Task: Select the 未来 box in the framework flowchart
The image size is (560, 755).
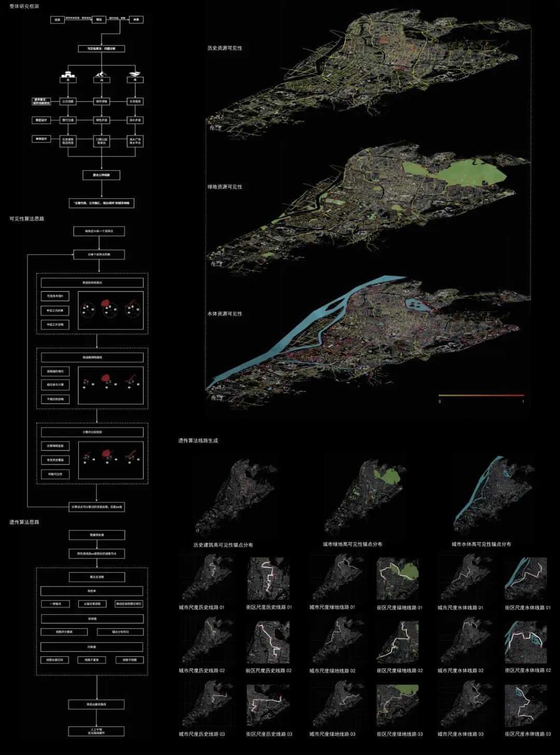Action: point(136,20)
